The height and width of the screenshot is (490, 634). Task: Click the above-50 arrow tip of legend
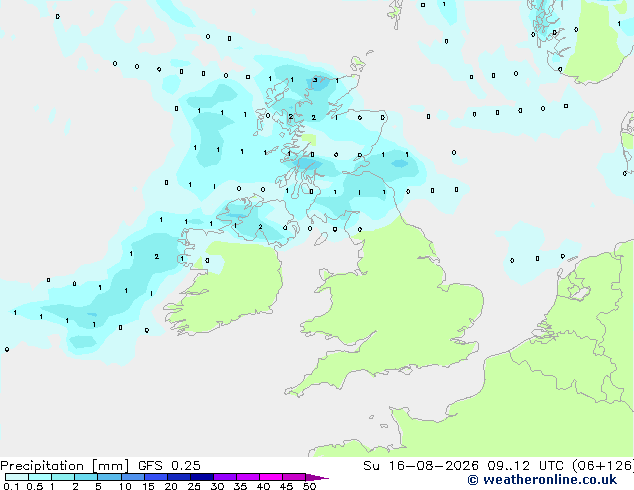pos(317,477)
